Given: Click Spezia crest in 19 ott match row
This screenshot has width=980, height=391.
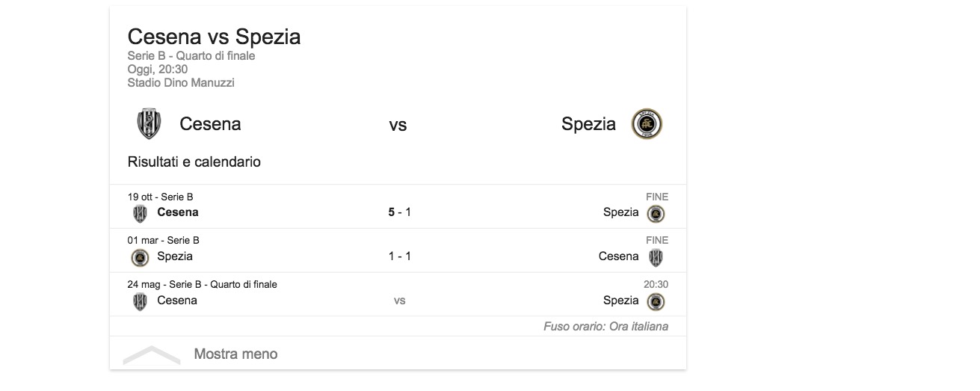Looking at the screenshot, I should [x=656, y=214].
